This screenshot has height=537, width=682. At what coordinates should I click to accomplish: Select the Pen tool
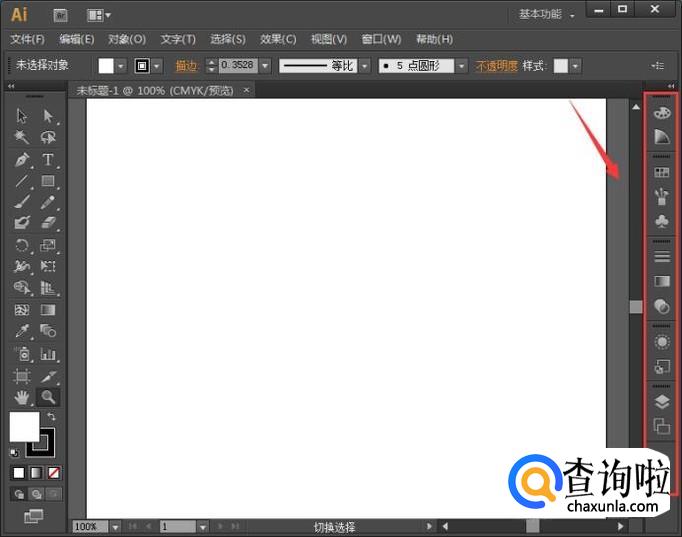22,160
